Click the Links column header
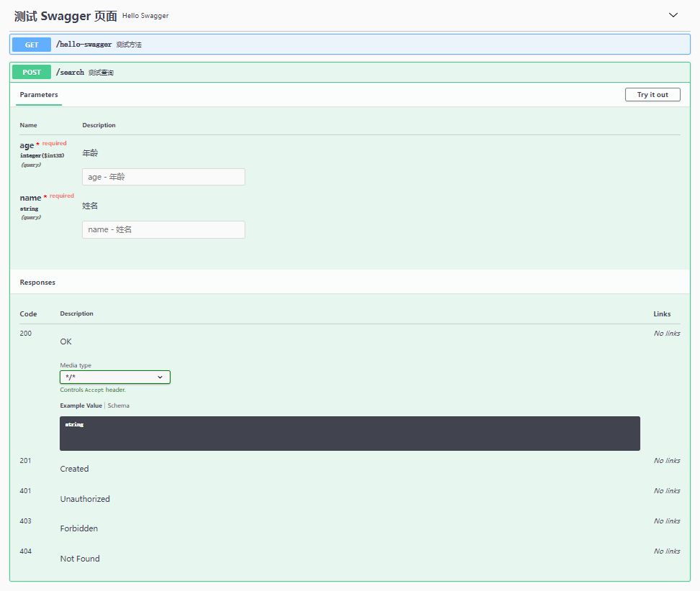Screen dimensions: 700x591 662,314
